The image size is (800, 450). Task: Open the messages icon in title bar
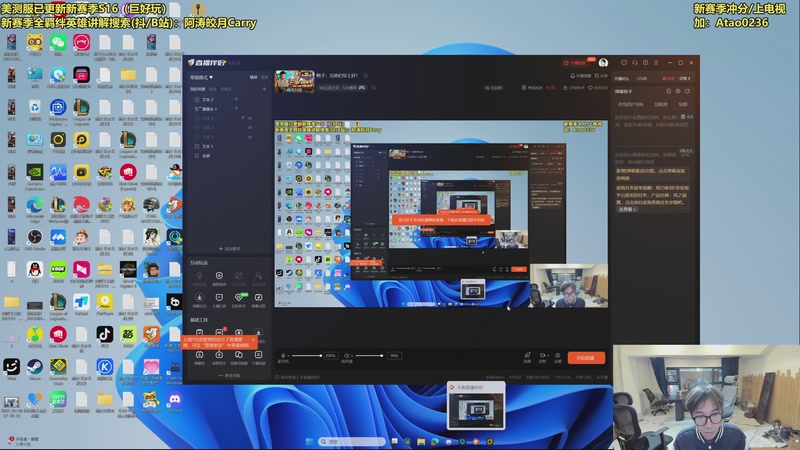coord(624,63)
